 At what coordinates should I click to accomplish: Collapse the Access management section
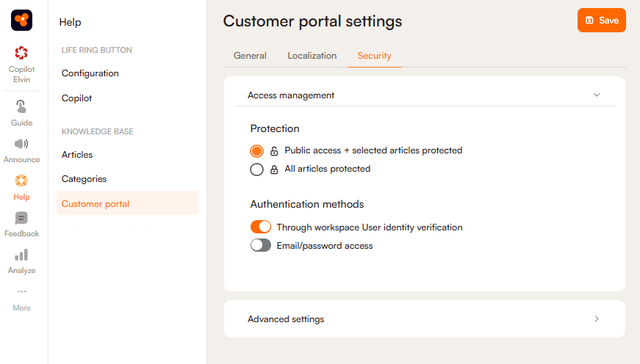[x=597, y=95]
